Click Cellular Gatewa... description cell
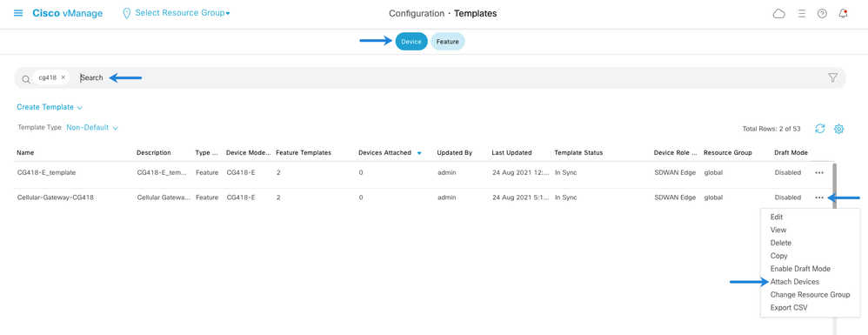Screen dimensions: 868x335 click(164, 198)
